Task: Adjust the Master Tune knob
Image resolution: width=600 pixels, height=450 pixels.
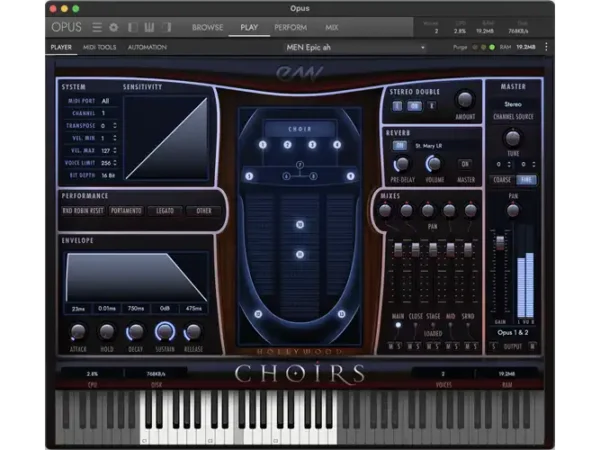Action: [513, 138]
